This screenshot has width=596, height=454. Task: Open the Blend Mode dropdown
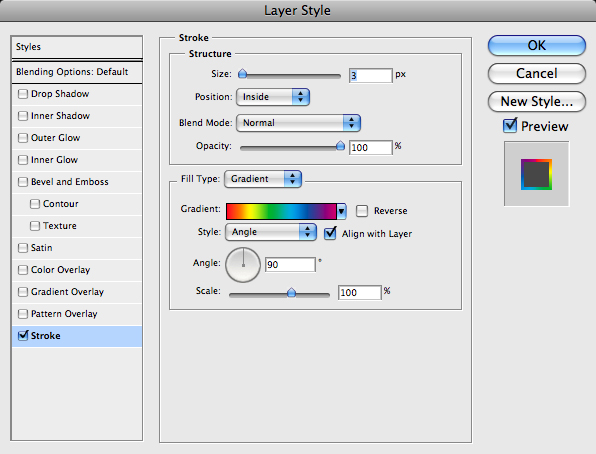[x=298, y=123]
